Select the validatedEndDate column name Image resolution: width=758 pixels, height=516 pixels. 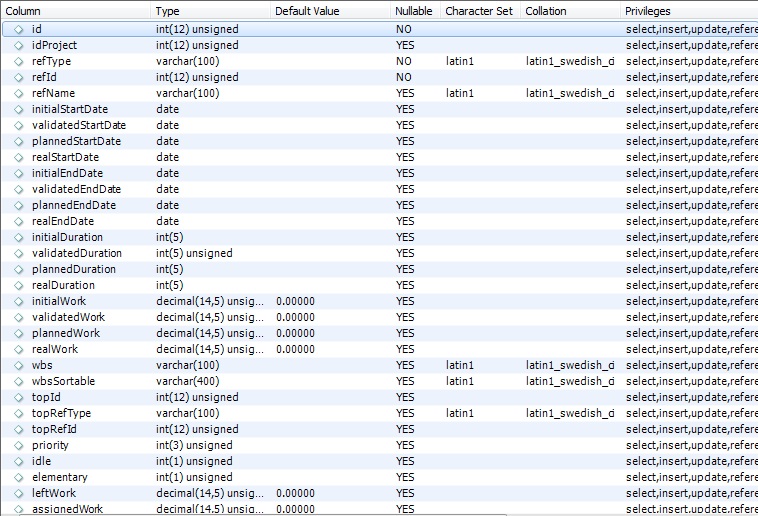click(76, 189)
